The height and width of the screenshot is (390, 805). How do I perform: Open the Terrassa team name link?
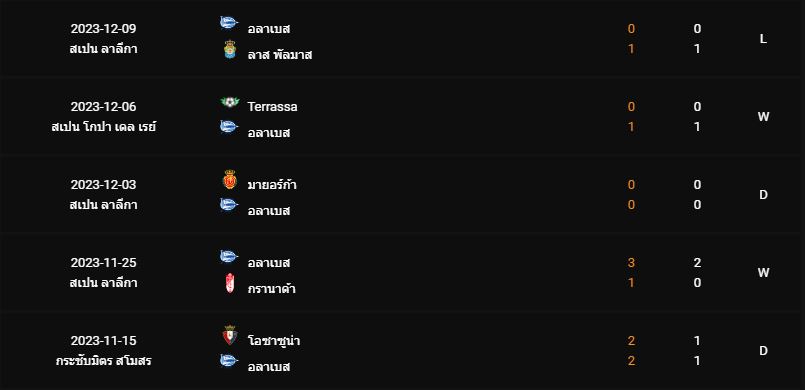(272, 107)
